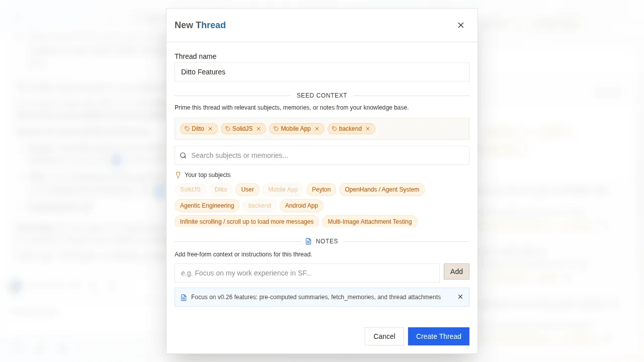
Task: Select the "Android App" subject chip
Action: [301, 206]
